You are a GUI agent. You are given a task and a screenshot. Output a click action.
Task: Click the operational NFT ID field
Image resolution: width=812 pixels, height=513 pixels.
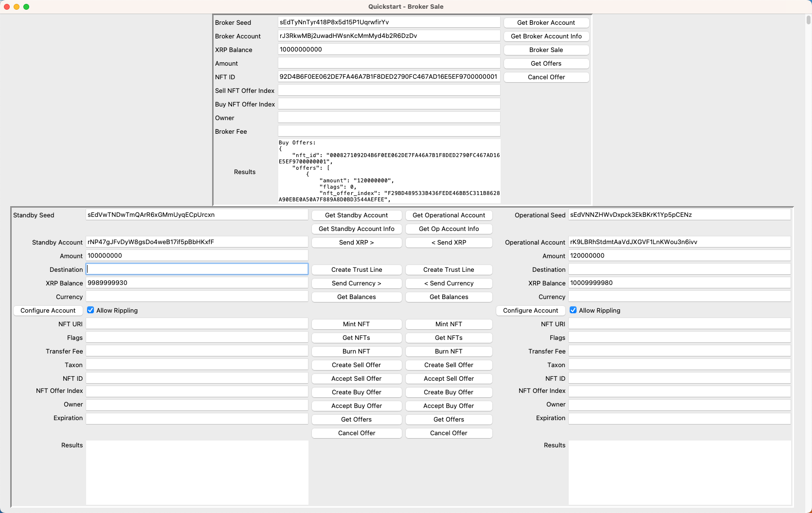click(679, 378)
